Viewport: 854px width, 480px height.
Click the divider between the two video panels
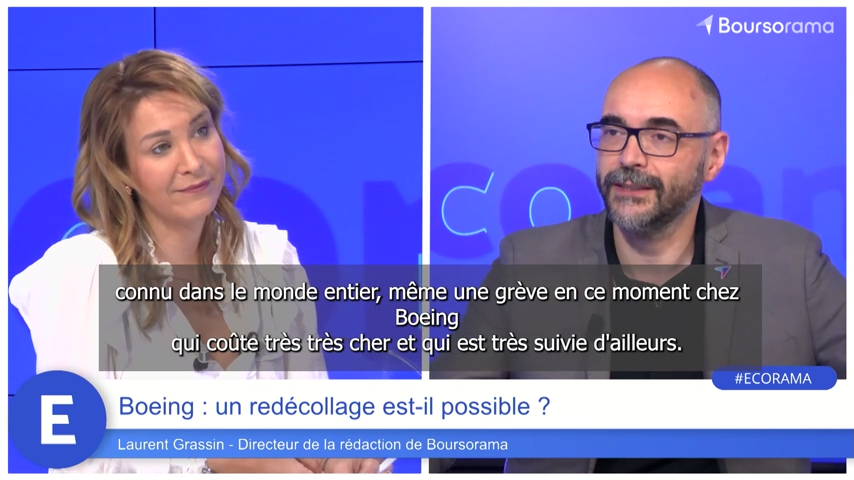coord(426,240)
